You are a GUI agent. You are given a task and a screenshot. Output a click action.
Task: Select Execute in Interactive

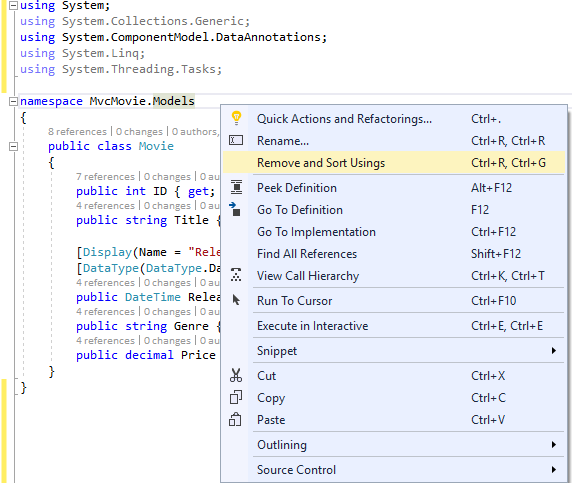coord(394,325)
